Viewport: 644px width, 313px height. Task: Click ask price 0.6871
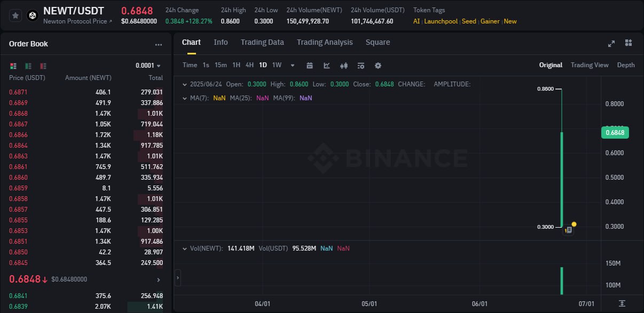(18, 92)
